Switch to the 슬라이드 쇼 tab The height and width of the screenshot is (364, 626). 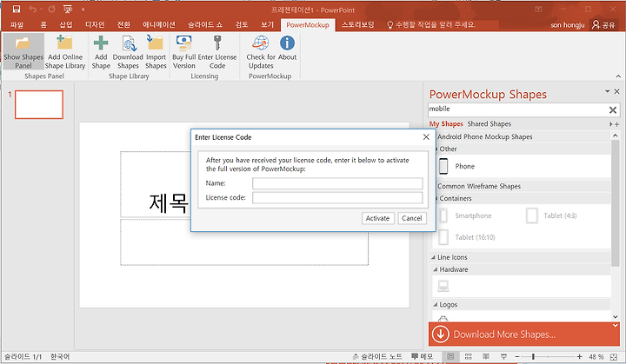point(205,24)
